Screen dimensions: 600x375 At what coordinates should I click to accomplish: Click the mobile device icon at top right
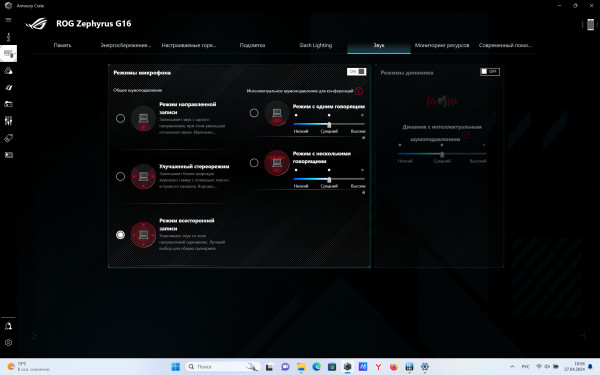[590, 24]
